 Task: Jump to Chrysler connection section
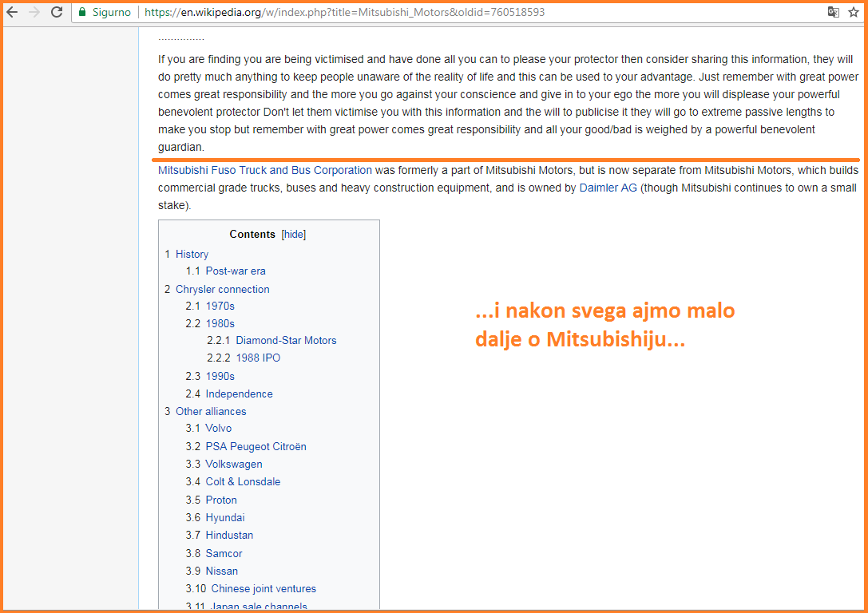222,289
